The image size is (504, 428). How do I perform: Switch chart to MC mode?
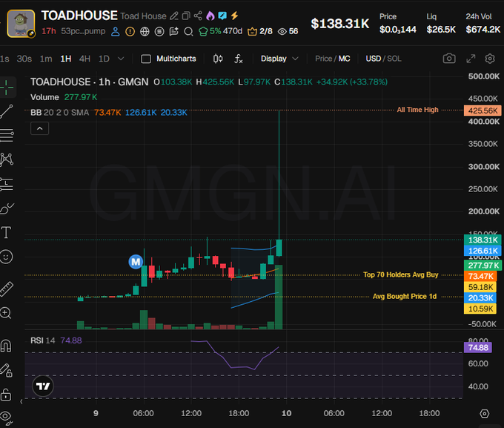tap(344, 59)
